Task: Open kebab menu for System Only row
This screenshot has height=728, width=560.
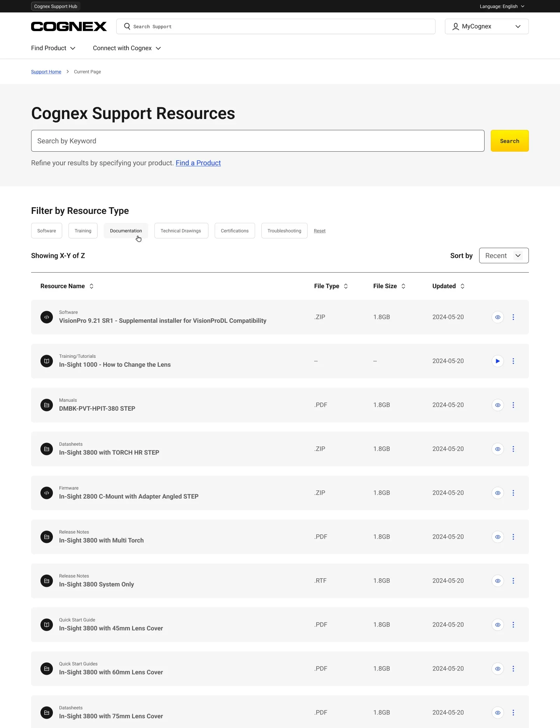Action: [513, 581]
